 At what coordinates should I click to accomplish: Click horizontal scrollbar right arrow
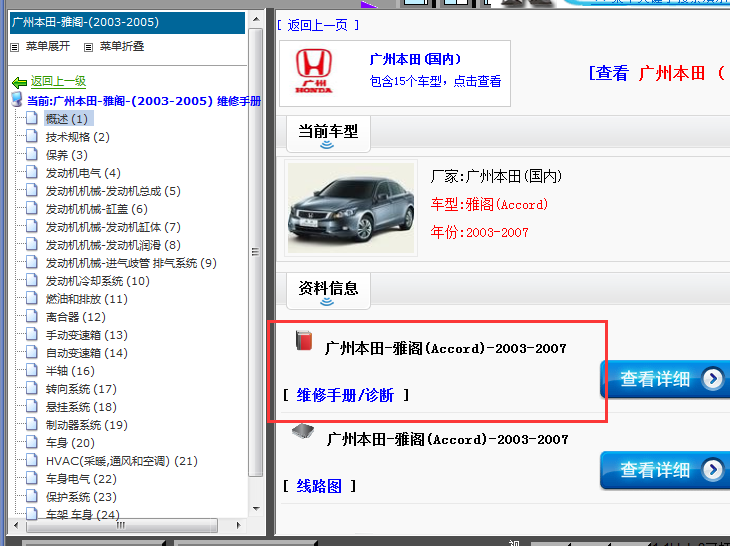(x=238, y=525)
